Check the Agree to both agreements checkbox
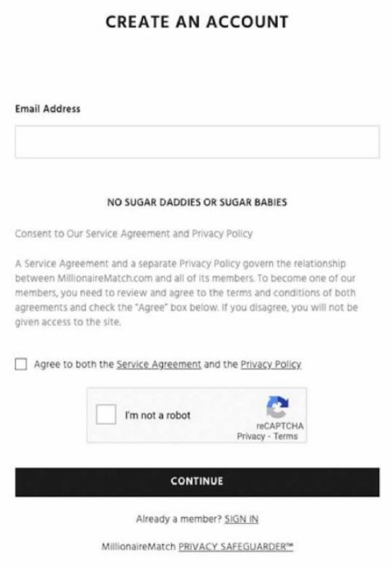Viewport: 392px width, 568px height. [x=21, y=364]
